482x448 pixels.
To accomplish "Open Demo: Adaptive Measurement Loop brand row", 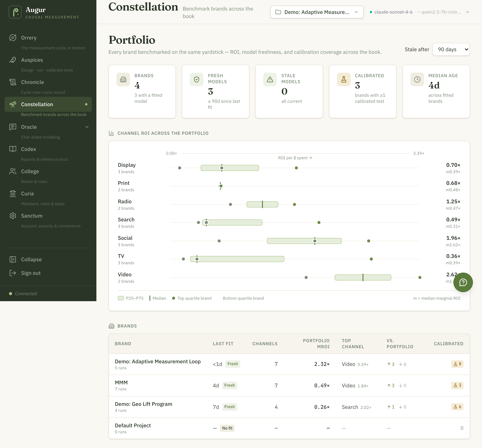I will tap(289, 364).
